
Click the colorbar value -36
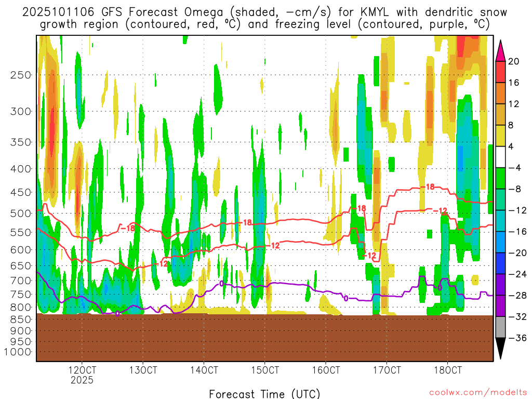pos(517,338)
